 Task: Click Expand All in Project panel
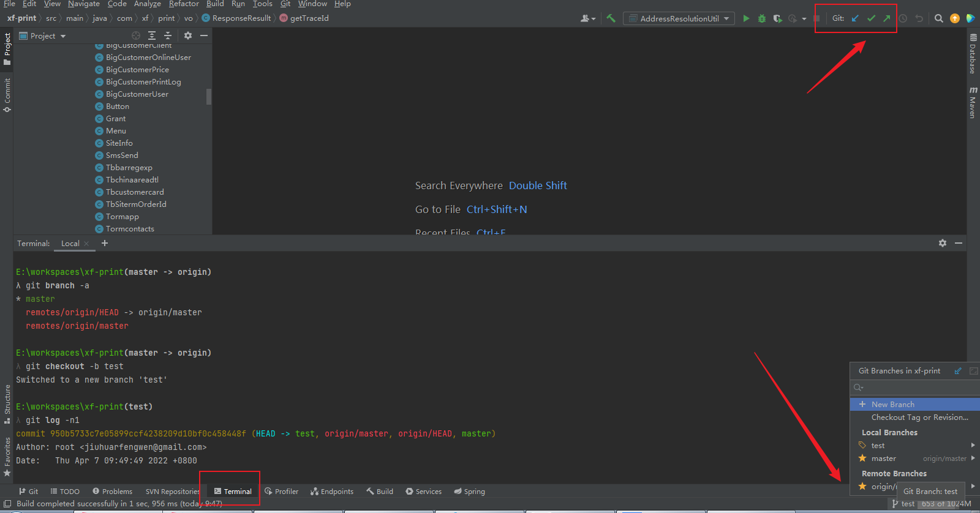[152, 36]
